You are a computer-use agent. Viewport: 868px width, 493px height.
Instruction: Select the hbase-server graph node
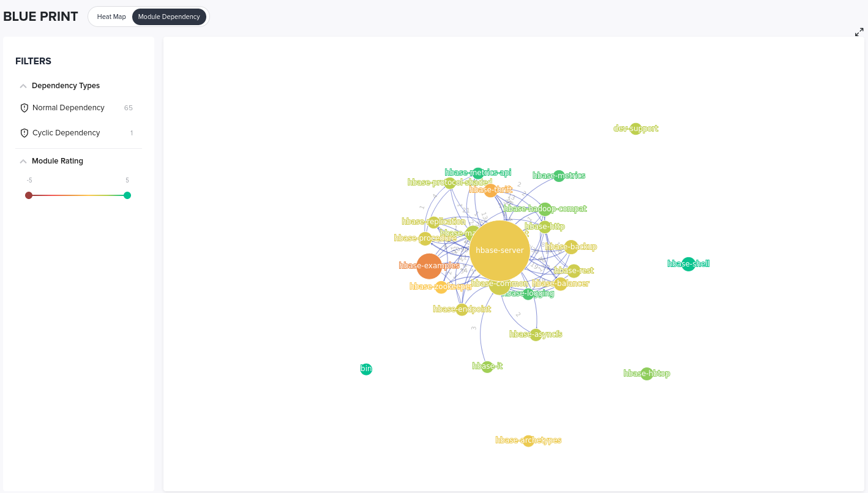[499, 250]
